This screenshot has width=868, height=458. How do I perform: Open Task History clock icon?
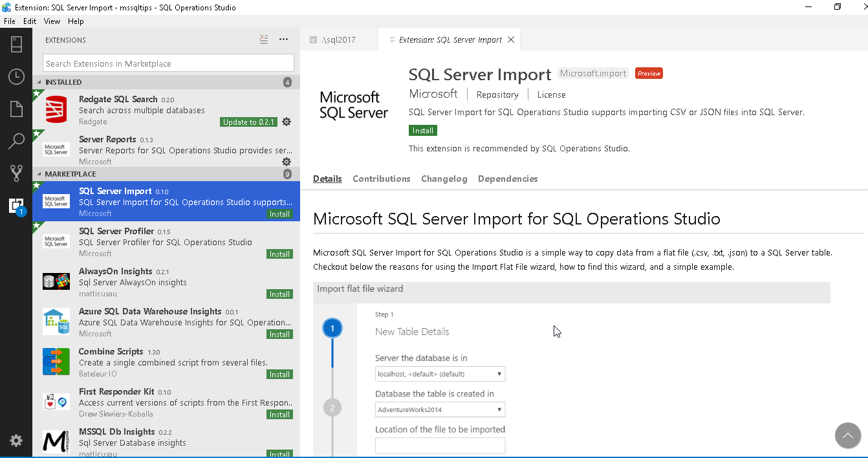click(16, 76)
